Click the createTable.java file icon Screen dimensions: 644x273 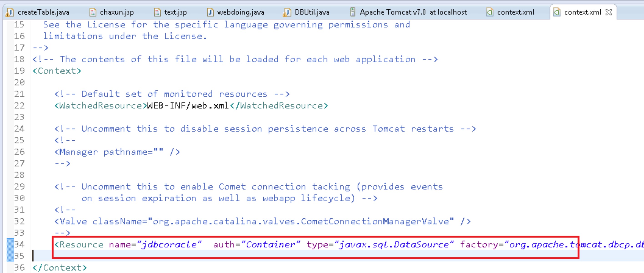[x=10, y=12]
